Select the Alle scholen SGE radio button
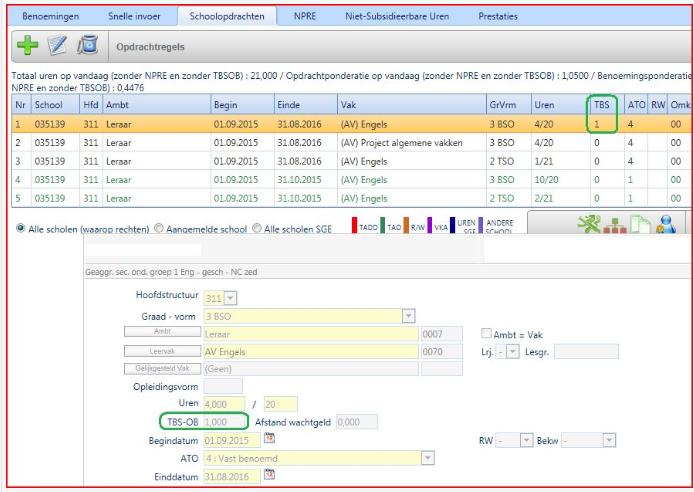The height and width of the screenshot is (492, 694). 257,228
